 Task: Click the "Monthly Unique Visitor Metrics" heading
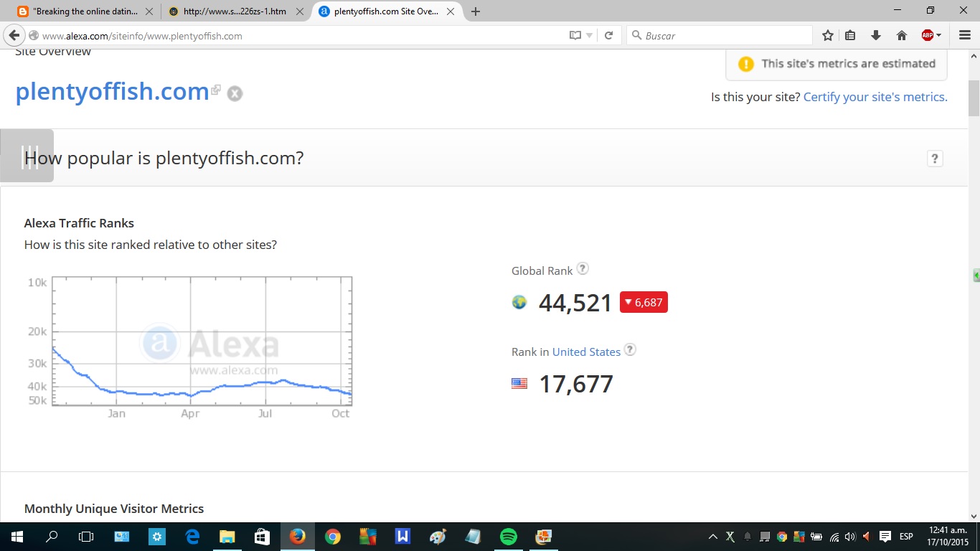pyautogui.click(x=114, y=509)
